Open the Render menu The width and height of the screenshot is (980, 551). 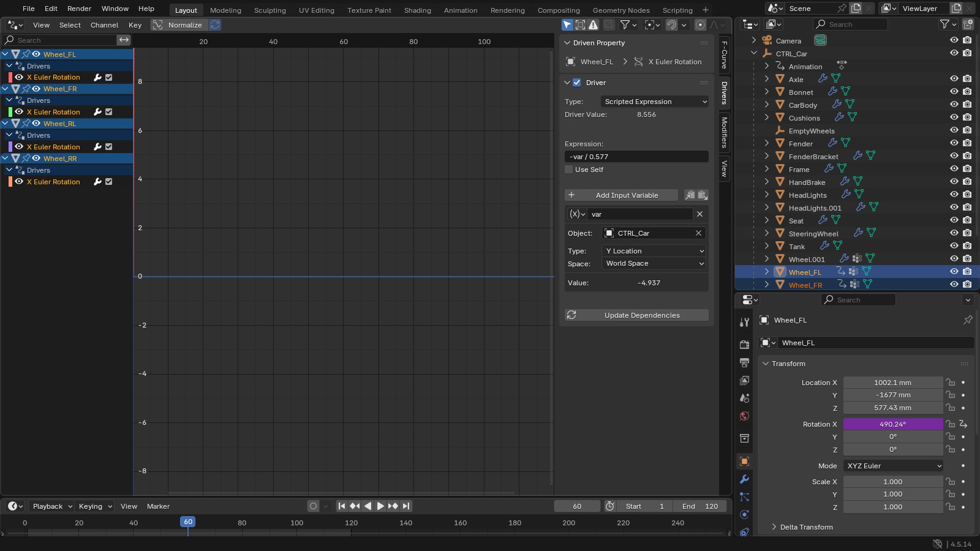pos(79,9)
